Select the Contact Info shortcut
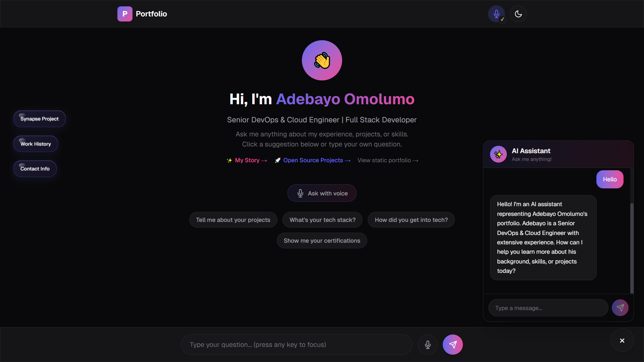Viewport: 644px width, 362px height. click(x=35, y=169)
